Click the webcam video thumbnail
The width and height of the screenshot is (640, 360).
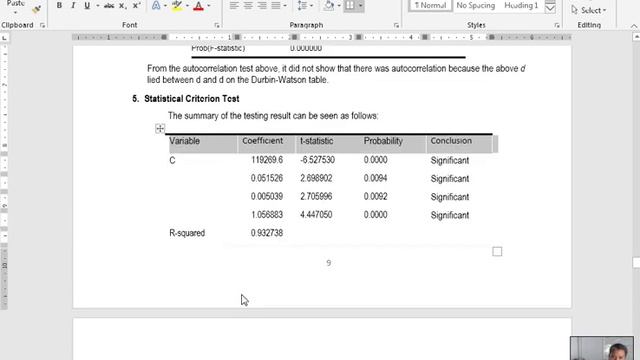602,348
